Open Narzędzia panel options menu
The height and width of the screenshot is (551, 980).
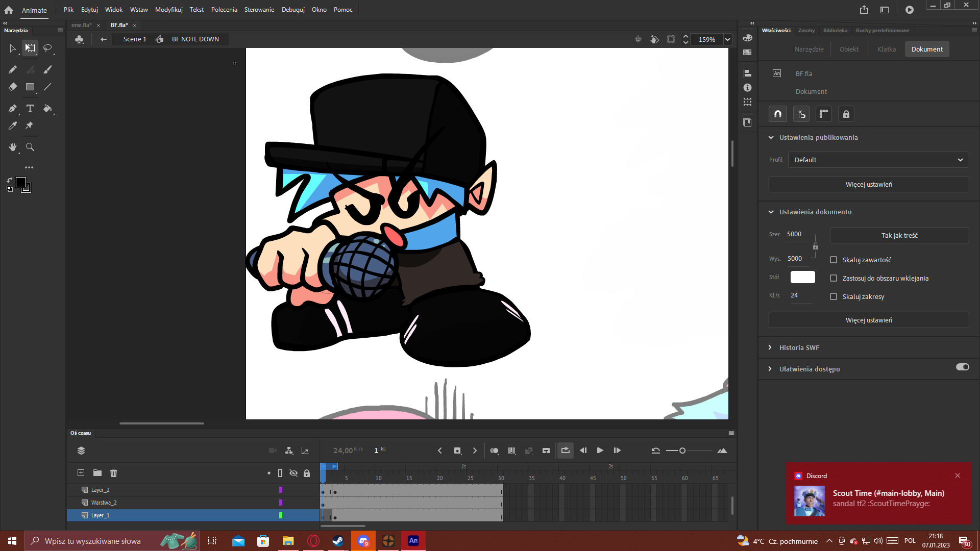click(60, 31)
